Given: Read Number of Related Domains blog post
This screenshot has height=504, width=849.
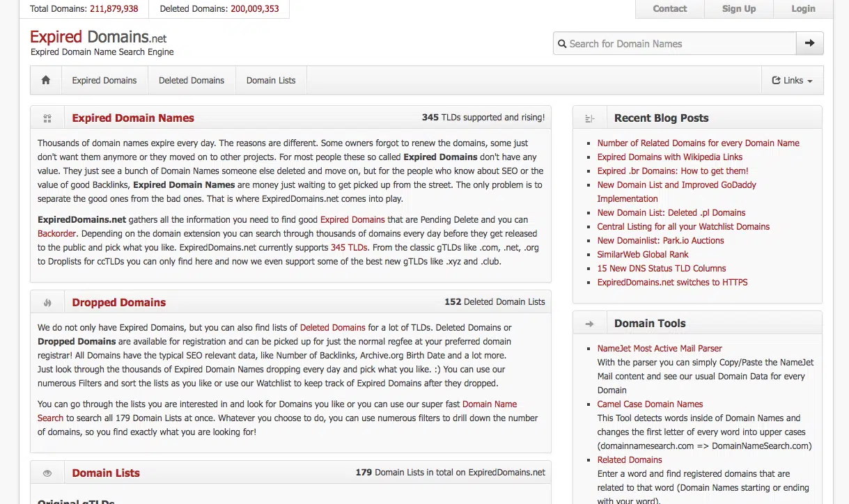Looking at the screenshot, I should point(699,143).
